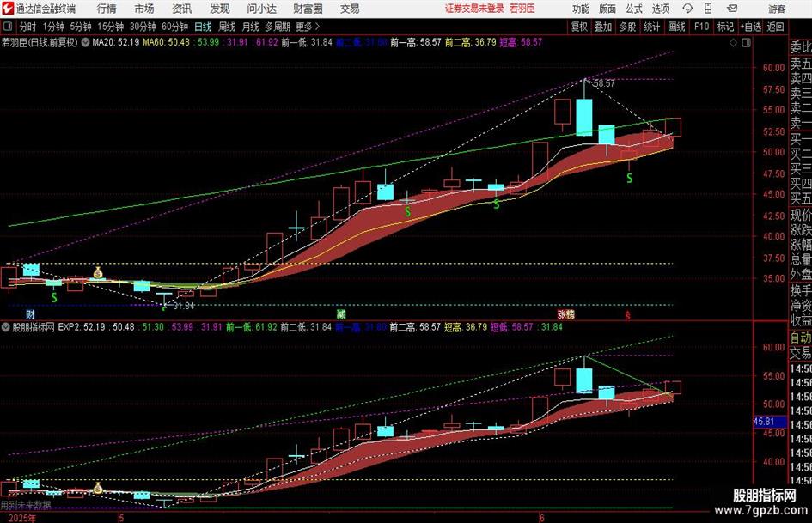This screenshot has height=523, width=812.
Task: Click the 复权 toolbar button
Action: click(579, 27)
